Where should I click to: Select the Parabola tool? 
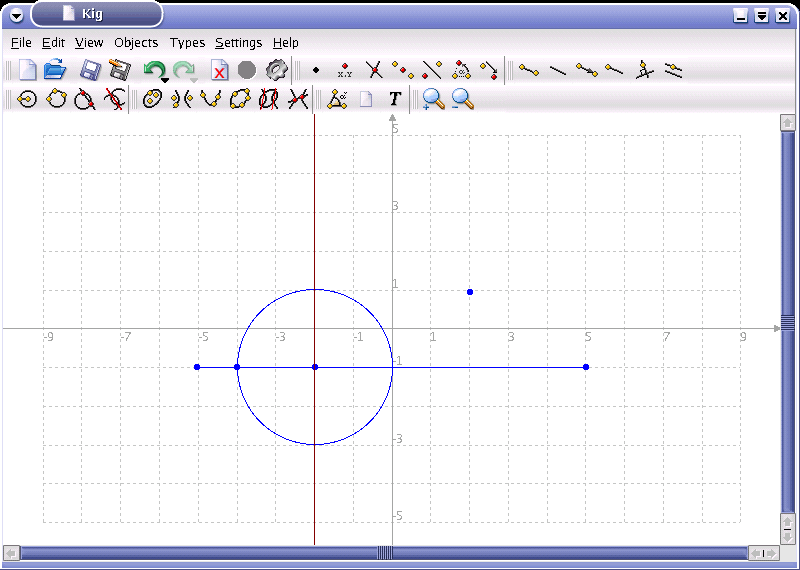[210, 99]
